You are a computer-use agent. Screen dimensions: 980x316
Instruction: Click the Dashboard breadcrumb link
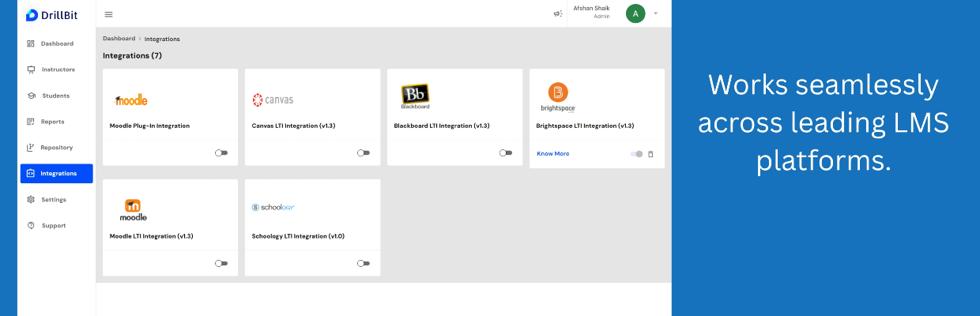119,39
